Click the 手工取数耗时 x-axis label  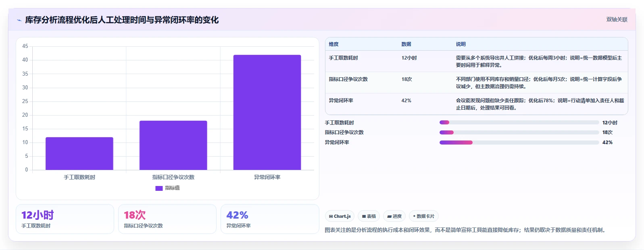tap(79, 177)
